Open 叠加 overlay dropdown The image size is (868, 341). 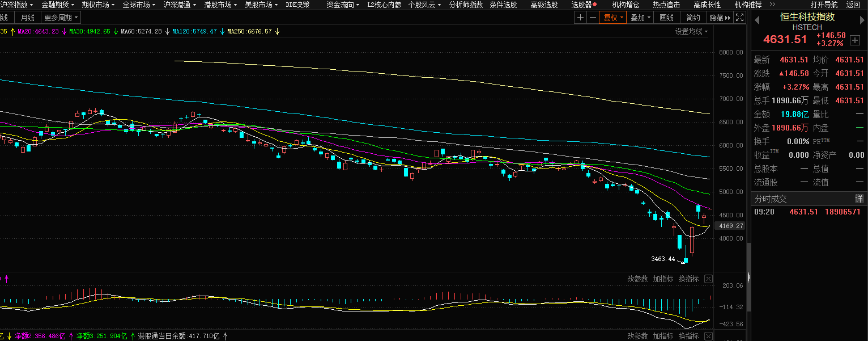pos(640,18)
